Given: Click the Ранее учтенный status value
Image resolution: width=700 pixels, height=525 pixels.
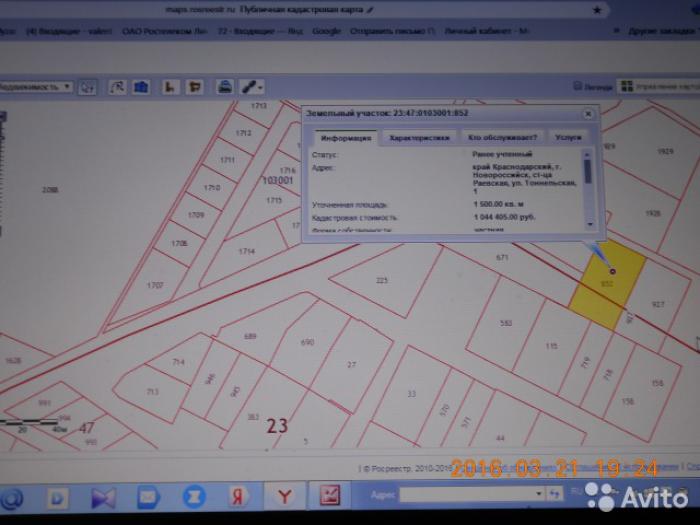Looking at the screenshot, I should (x=502, y=154).
